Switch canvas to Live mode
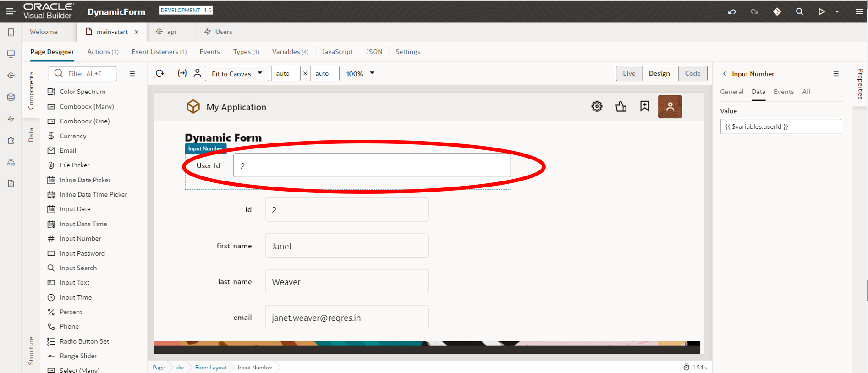This screenshot has height=373, width=868. 629,73
